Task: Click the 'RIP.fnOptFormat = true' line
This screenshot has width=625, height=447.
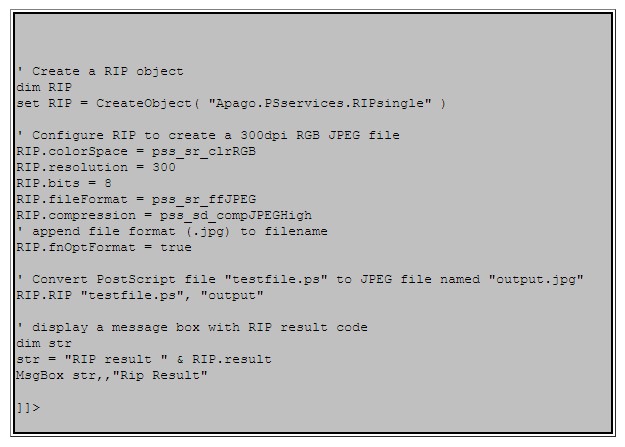Action: pos(104,247)
